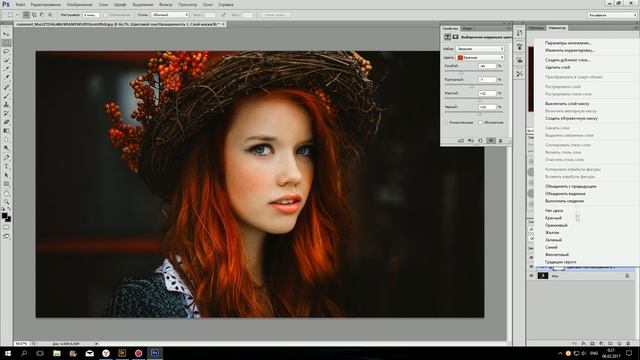The image size is (640, 360).
Task: Select the History Brush tool
Action: click(6, 113)
